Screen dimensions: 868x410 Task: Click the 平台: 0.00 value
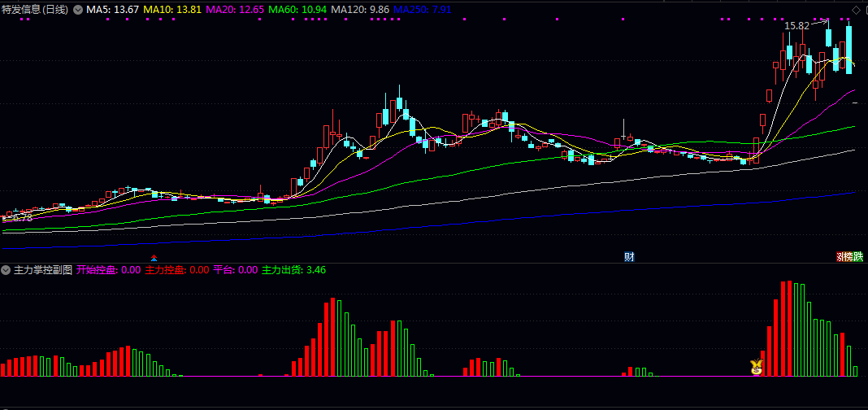[235, 270]
